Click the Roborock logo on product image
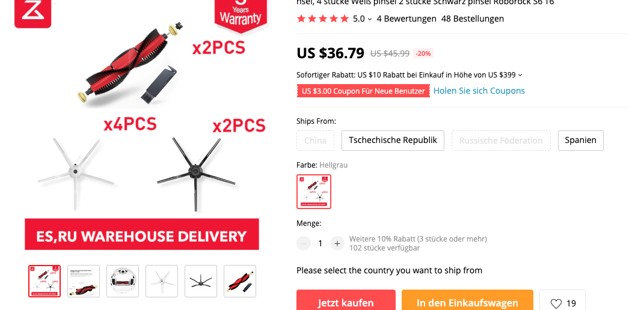The height and width of the screenshot is (310, 644). [x=32, y=12]
